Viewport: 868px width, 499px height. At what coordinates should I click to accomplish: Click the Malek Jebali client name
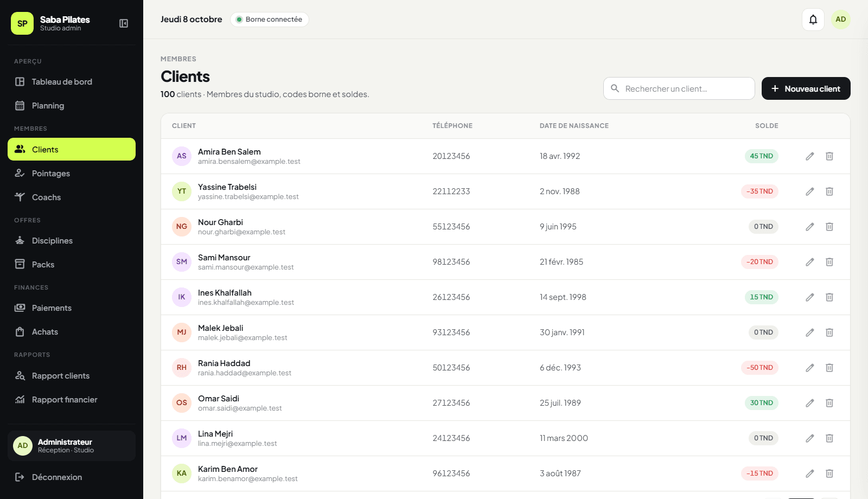[x=221, y=328]
